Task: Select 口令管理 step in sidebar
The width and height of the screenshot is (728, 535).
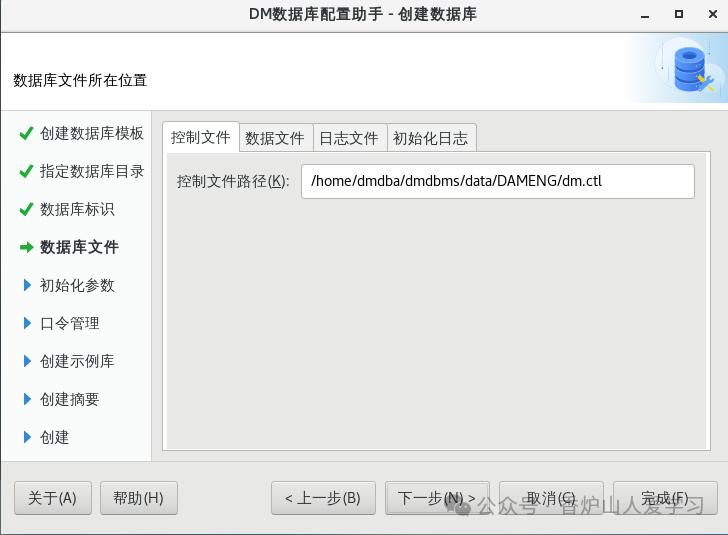Action: [x=70, y=323]
